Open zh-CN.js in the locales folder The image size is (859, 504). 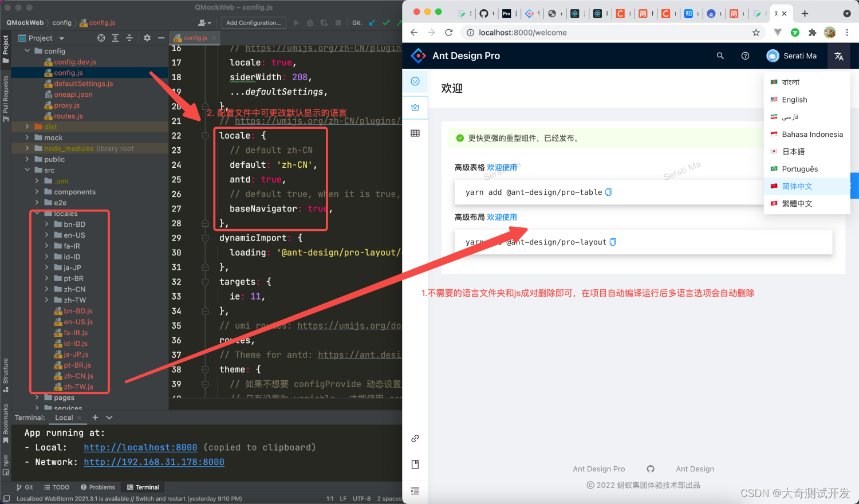pyautogui.click(x=78, y=376)
